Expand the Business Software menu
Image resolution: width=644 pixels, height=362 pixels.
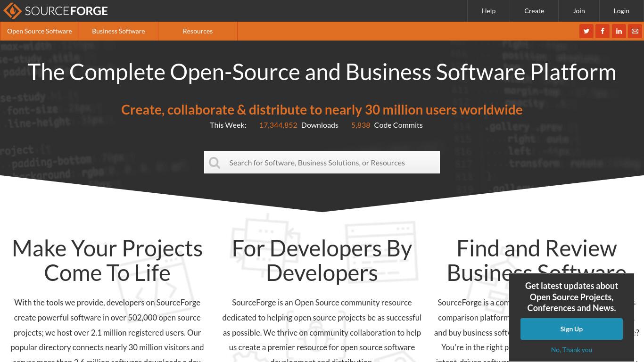tap(118, 31)
